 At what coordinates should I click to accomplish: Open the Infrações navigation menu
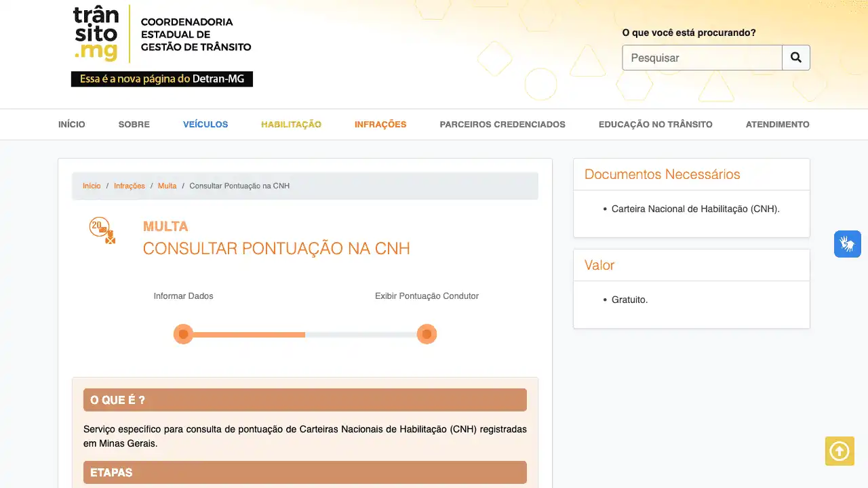pyautogui.click(x=380, y=124)
